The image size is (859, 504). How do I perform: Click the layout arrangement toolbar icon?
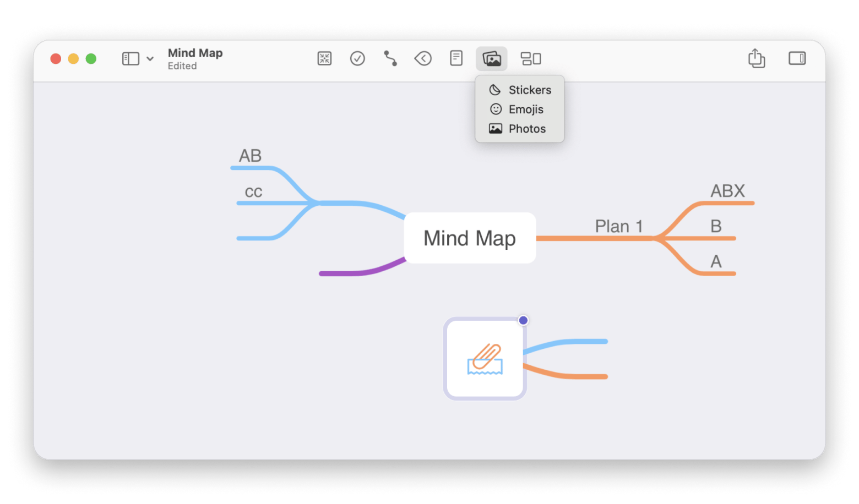pos(531,58)
